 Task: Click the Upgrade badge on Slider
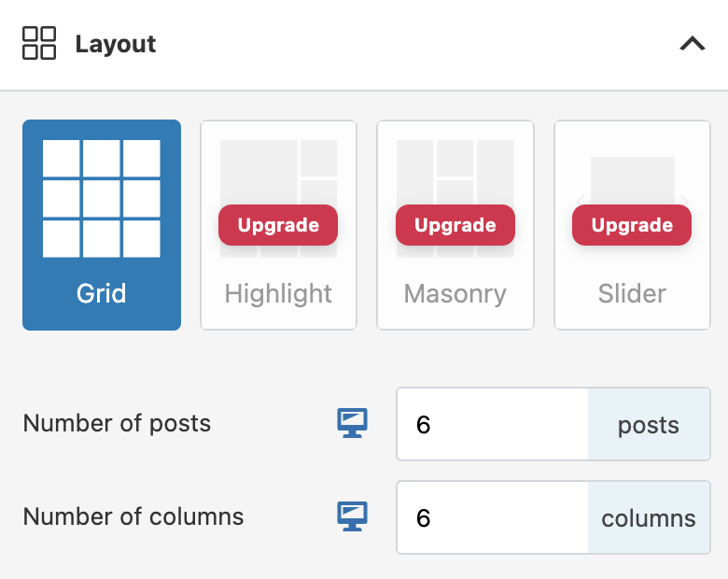coord(632,225)
